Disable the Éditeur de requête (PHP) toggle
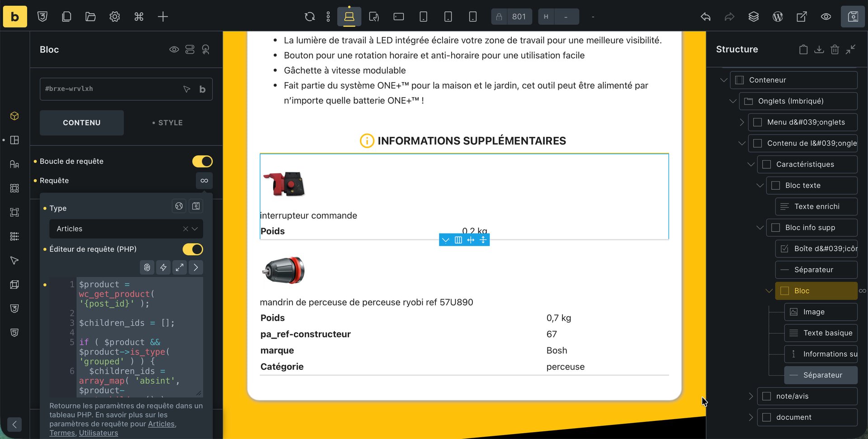 tap(193, 249)
